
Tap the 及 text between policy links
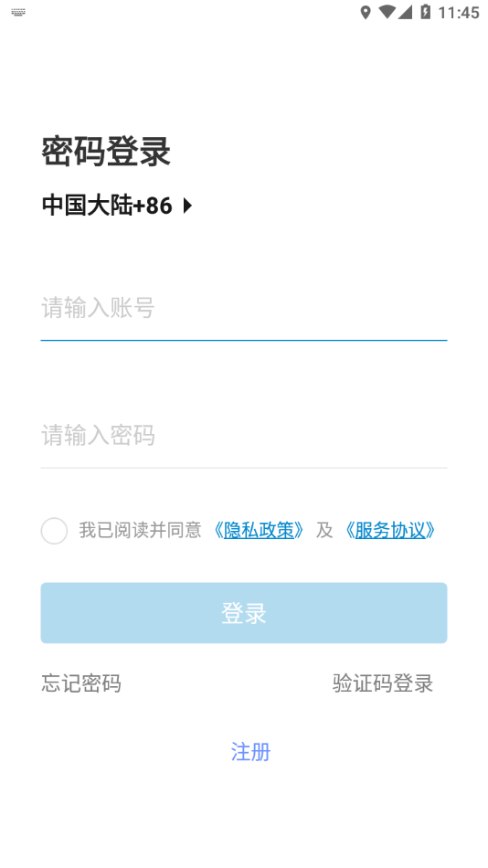(324, 530)
